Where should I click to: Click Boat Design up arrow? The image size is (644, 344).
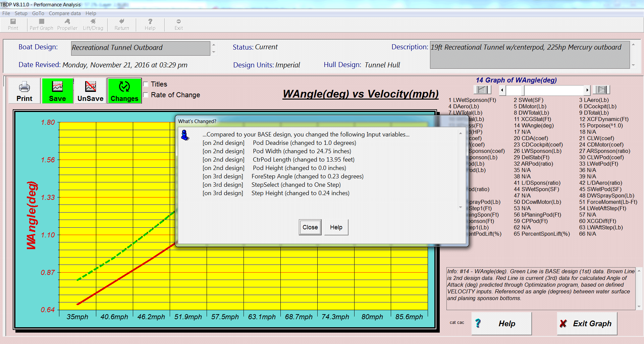coord(214,45)
